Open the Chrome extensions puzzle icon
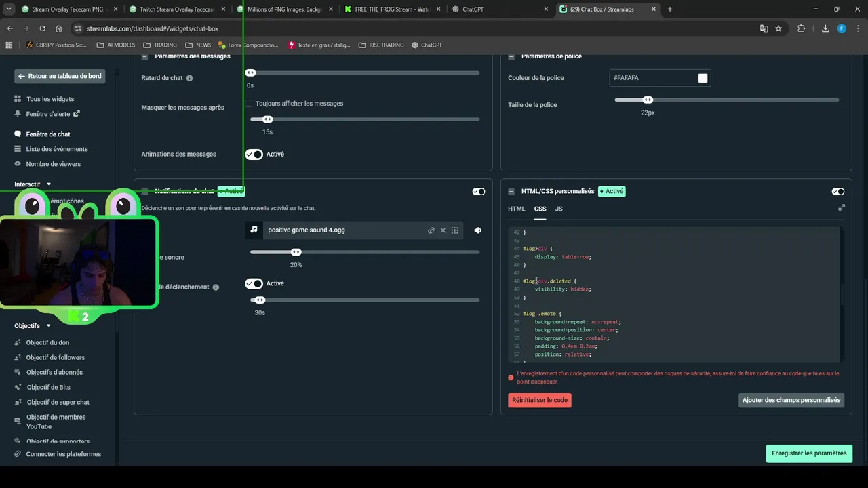The width and height of the screenshot is (868, 488). tap(801, 28)
